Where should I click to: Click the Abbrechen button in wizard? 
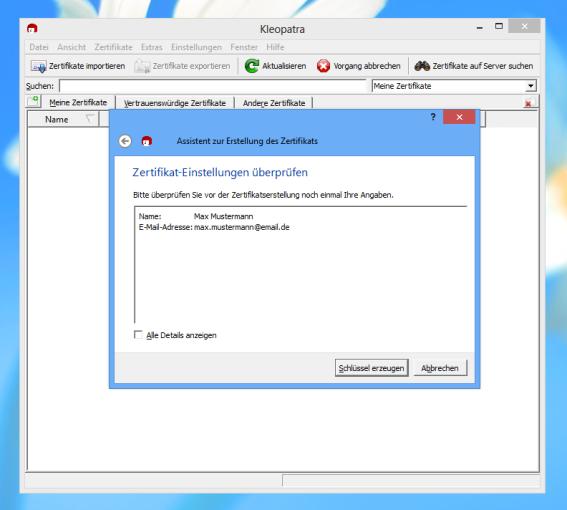click(440, 368)
